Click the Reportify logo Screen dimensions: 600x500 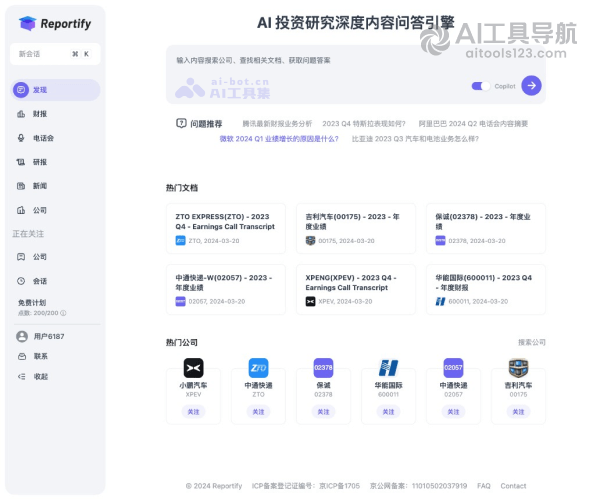[x=55, y=24]
